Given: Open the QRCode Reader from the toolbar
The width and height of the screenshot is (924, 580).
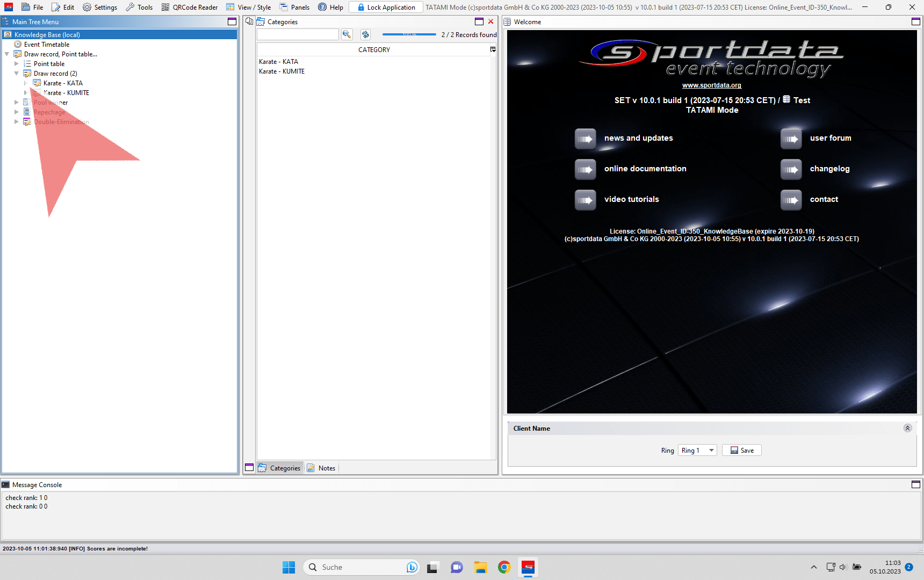Looking at the screenshot, I should [x=190, y=8].
